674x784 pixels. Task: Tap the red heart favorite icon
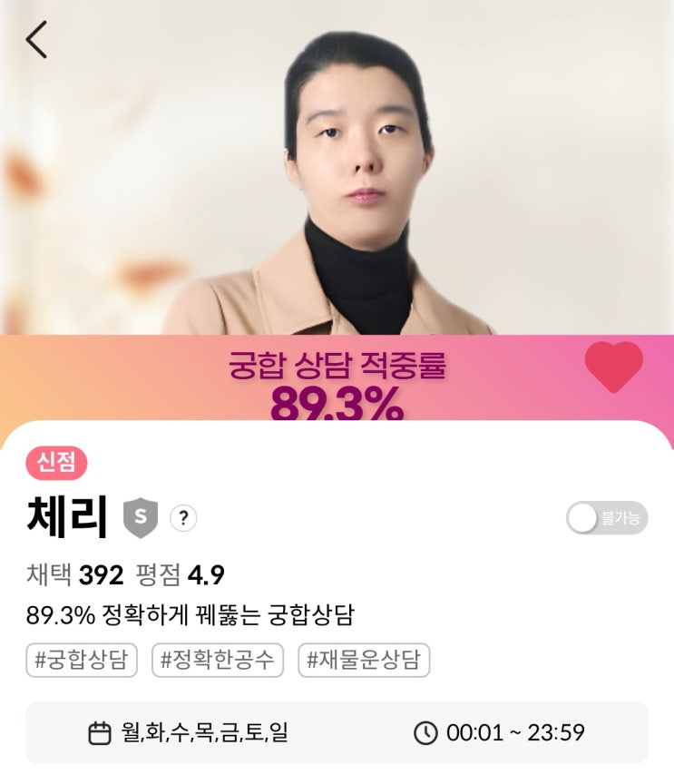[x=613, y=367]
